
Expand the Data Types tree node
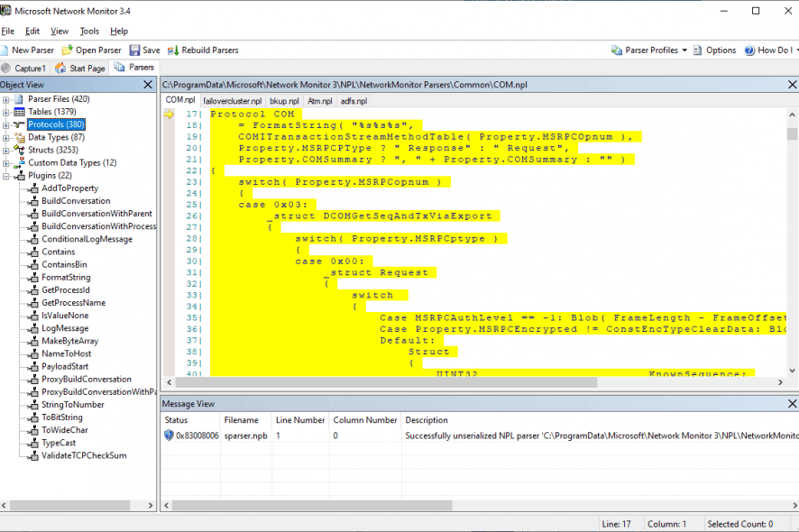[x=5, y=138]
